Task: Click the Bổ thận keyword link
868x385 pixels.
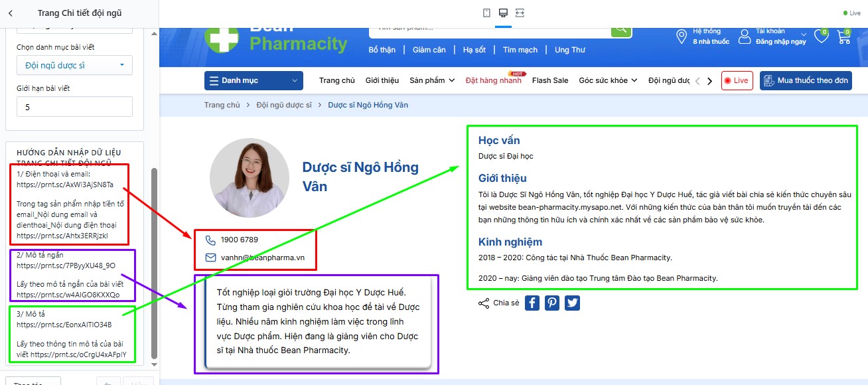Action: (382, 50)
